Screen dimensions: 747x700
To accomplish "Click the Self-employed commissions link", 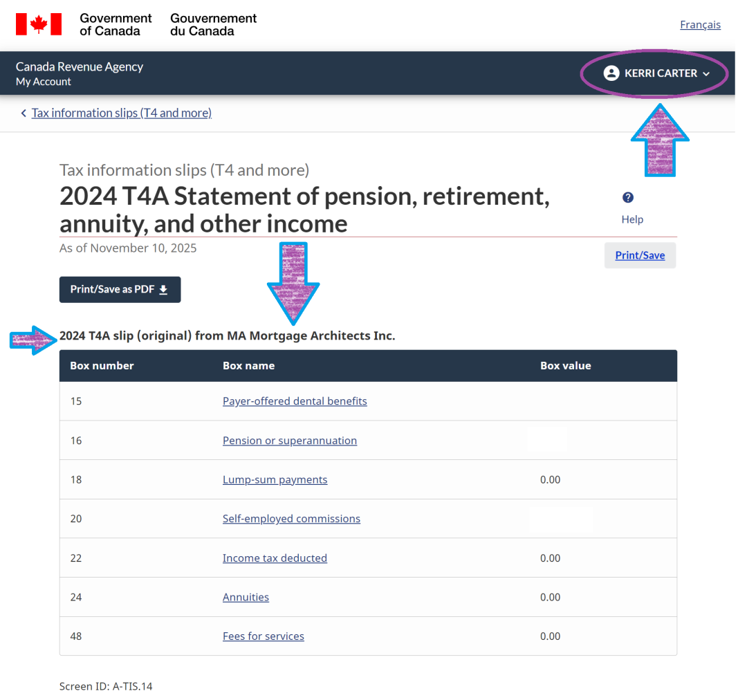I will click(x=291, y=519).
